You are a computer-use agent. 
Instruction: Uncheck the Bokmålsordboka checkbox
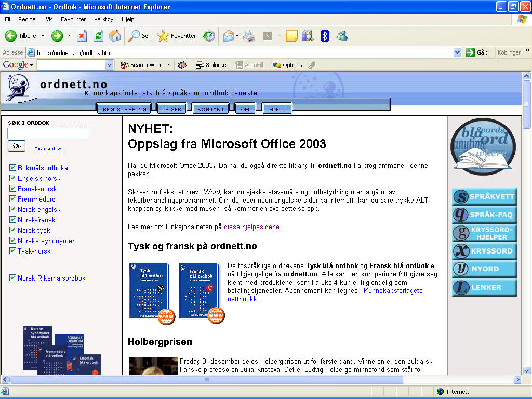point(12,168)
